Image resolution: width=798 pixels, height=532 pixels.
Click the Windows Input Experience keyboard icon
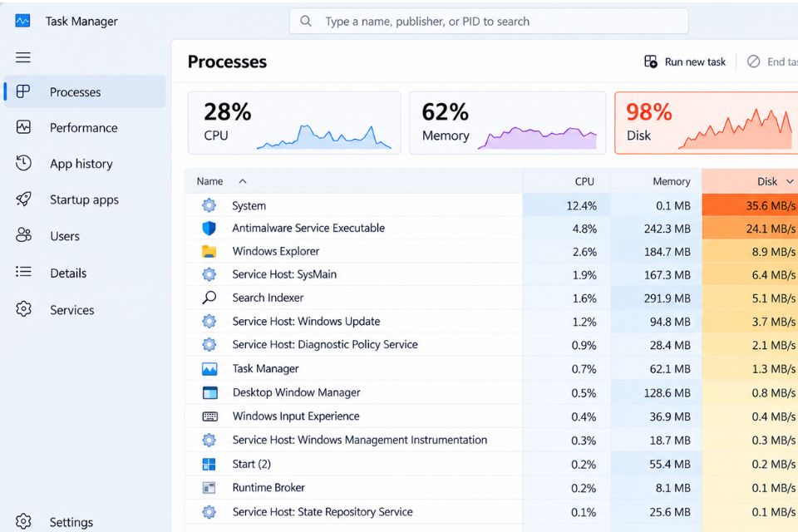tap(209, 416)
